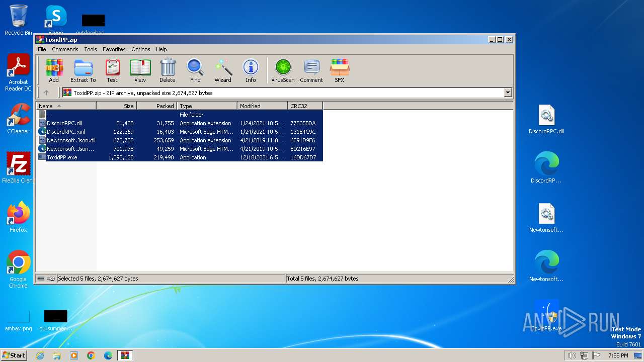Go up one folder level arrow
This screenshot has width=644, height=362.
coord(46,93)
